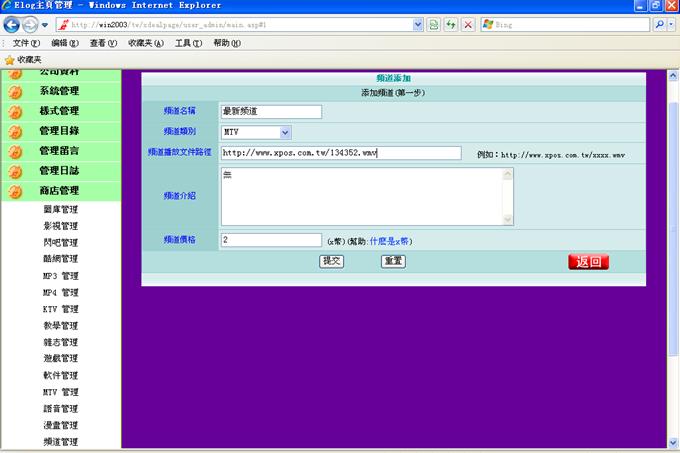The width and height of the screenshot is (680, 453).
Task: Click the Refresh page icon in address bar
Action: 451,24
